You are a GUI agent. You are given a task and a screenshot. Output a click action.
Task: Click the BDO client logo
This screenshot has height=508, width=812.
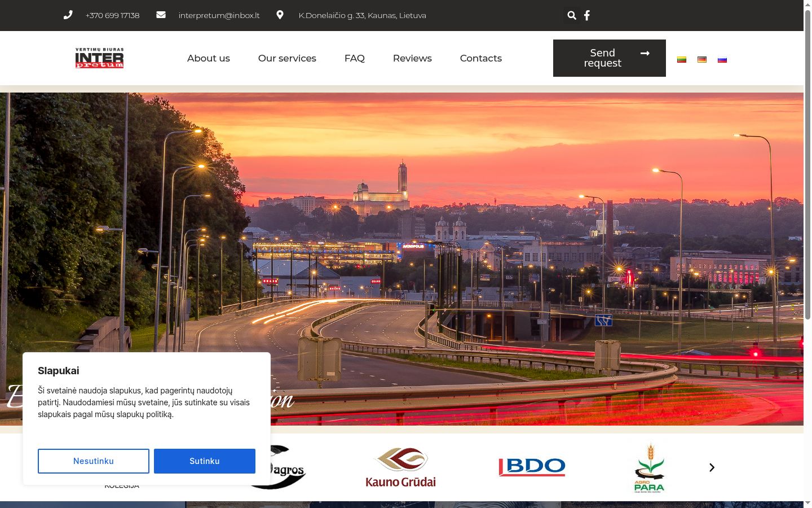pyautogui.click(x=532, y=467)
